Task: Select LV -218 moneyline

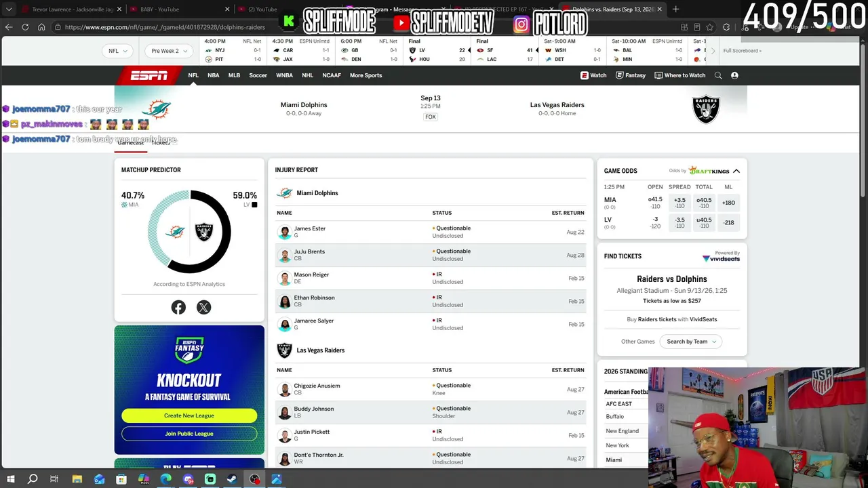Action: click(x=728, y=222)
